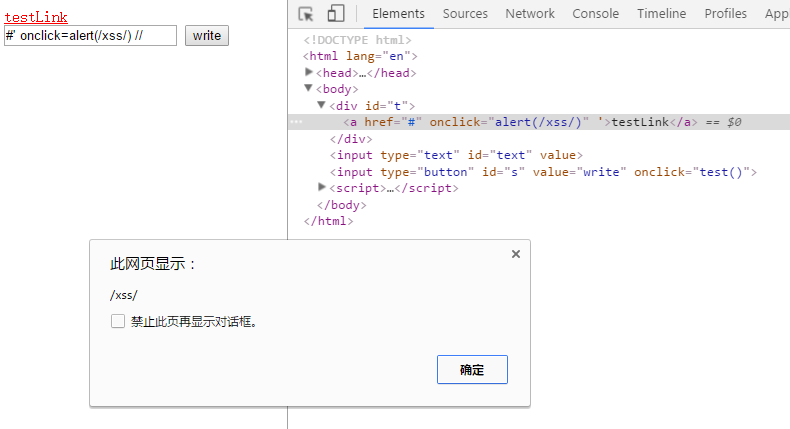
Task: Select the closing </html> line
Action: pos(328,221)
